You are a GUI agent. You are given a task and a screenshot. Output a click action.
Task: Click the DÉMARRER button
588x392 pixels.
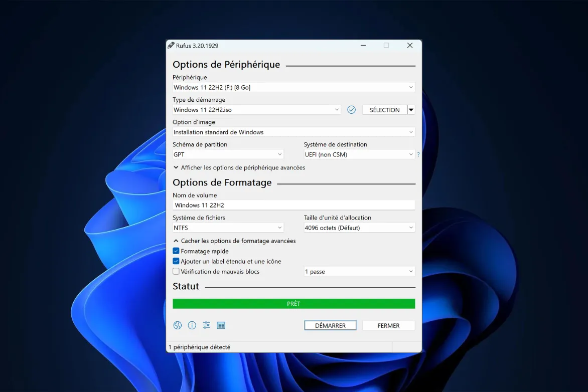(x=331, y=325)
